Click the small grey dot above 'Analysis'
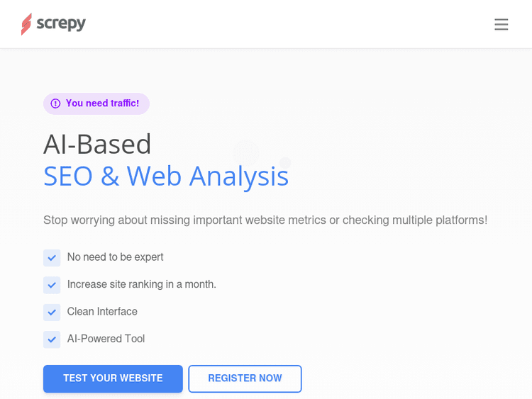The width and height of the screenshot is (532, 399). [x=285, y=162]
